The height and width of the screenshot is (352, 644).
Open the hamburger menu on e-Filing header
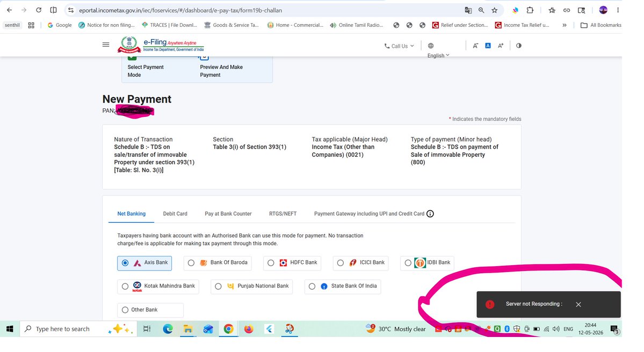coord(106,45)
